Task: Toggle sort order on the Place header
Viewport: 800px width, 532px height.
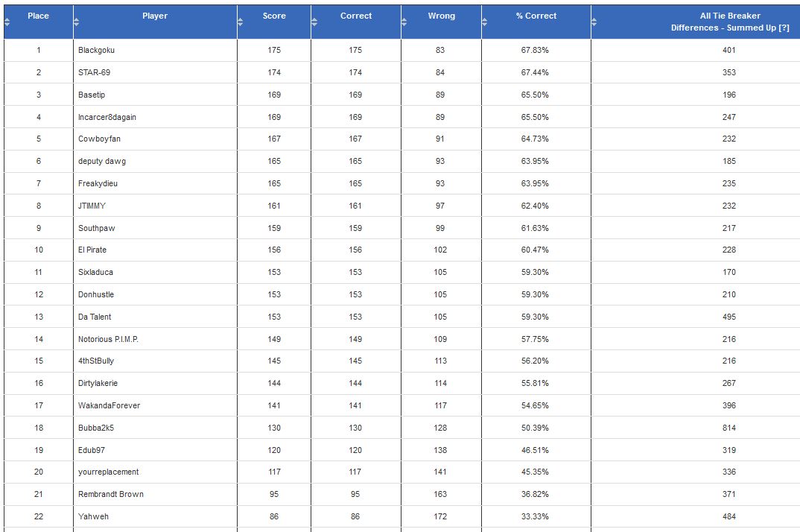Action: point(38,16)
